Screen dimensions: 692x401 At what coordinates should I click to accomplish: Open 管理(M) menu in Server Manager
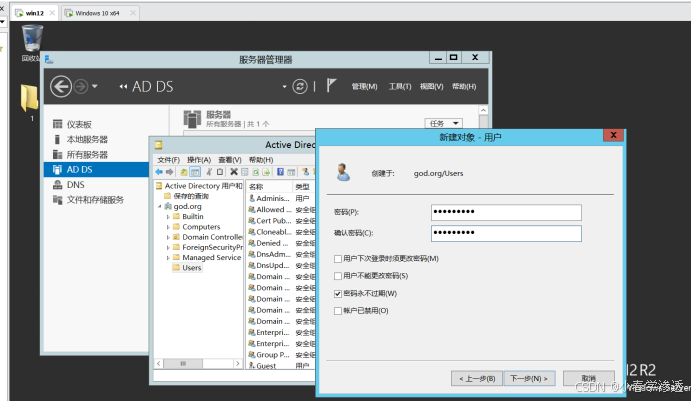coord(365,86)
